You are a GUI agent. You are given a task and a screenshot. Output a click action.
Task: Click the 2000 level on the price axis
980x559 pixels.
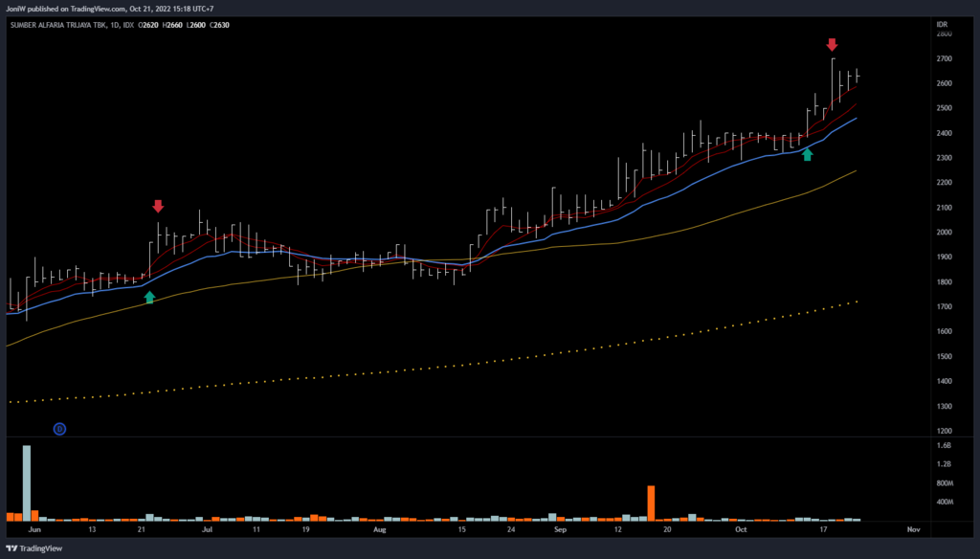click(x=944, y=233)
